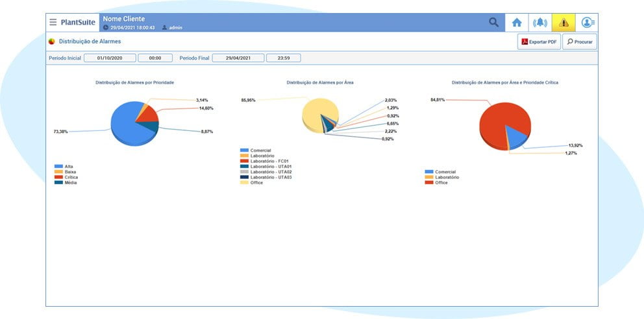This screenshot has width=644, height=319.
Task: Click the Crítica legend color swatch
Action: (58, 177)
